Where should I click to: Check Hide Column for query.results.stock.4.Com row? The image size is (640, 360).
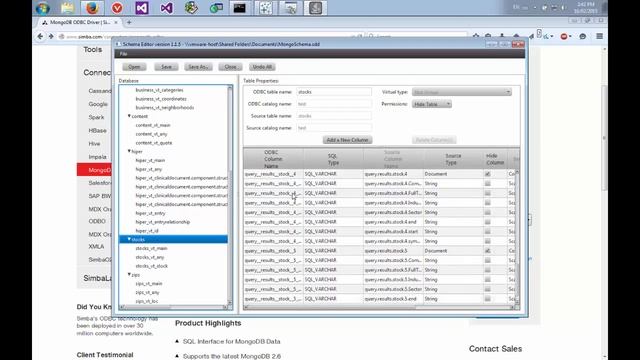488,184
